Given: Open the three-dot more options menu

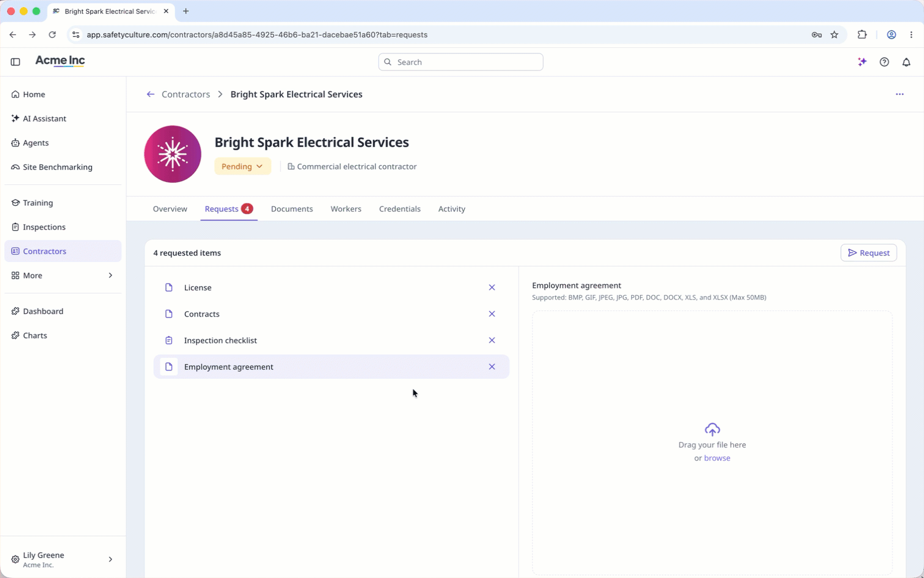Looking at the screenshot, I should [x=900, y=94].
